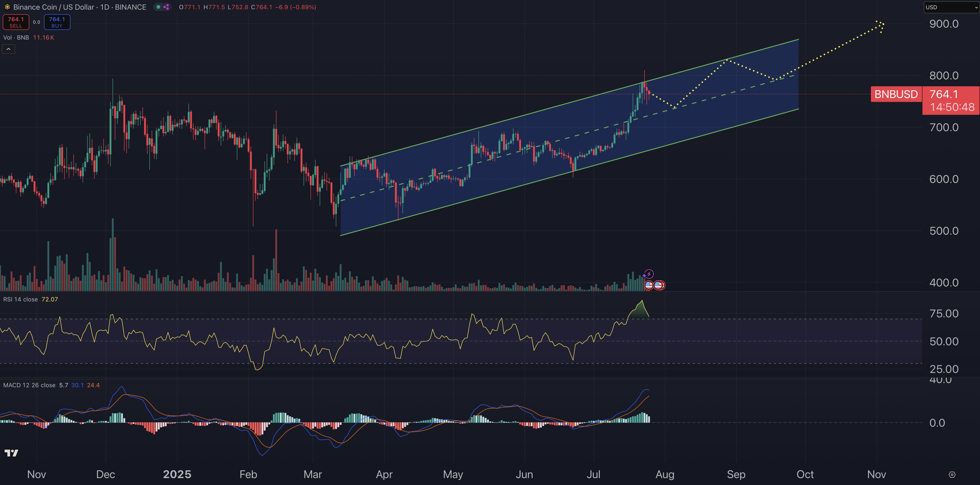Screen dimensions: 980x485
Task: Click the green market status dot
Action: click(x=158, y=7)
